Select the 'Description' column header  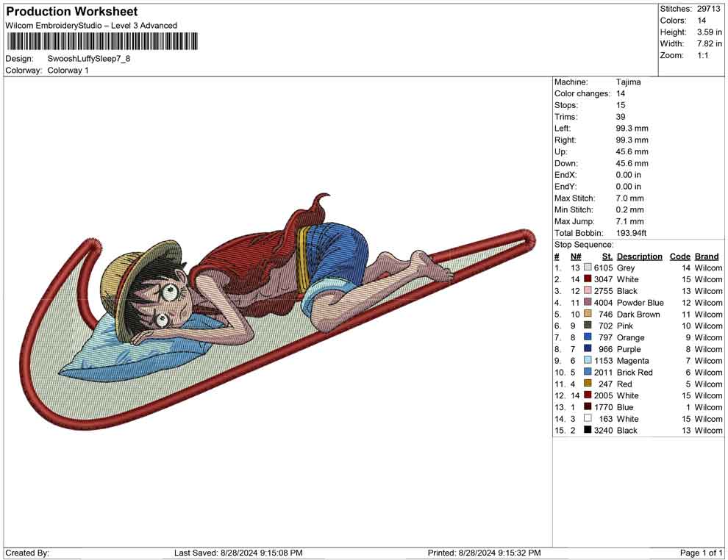point(639,256)
